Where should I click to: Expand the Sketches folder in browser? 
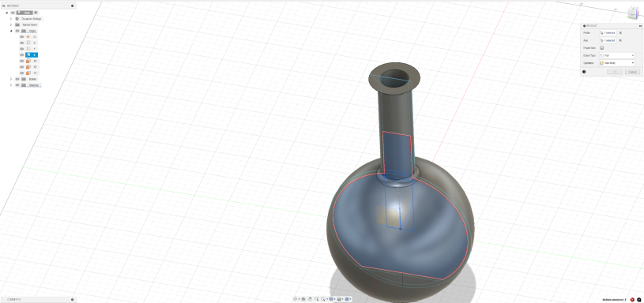pos(11,85)
